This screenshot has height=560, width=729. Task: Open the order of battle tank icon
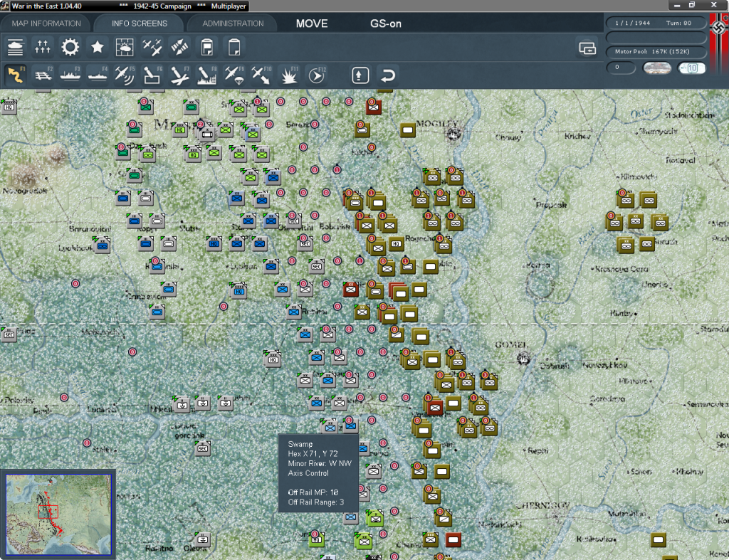(16, 47)
